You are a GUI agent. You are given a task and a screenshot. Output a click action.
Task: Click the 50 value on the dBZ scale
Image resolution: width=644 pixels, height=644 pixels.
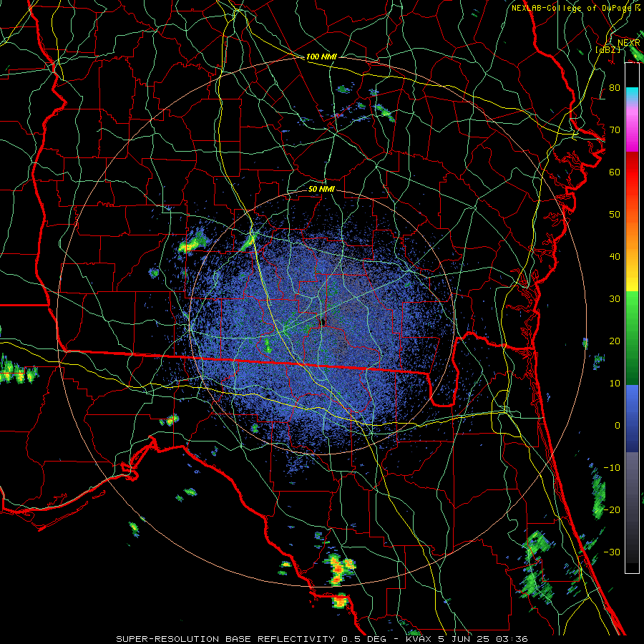click(x=615, y=215)
